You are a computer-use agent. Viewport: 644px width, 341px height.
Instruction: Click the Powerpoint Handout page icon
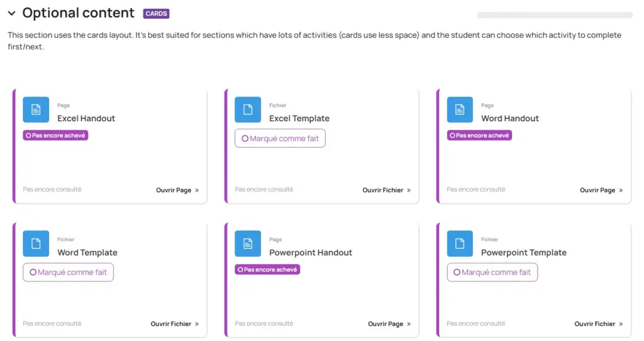coord(248,244)
